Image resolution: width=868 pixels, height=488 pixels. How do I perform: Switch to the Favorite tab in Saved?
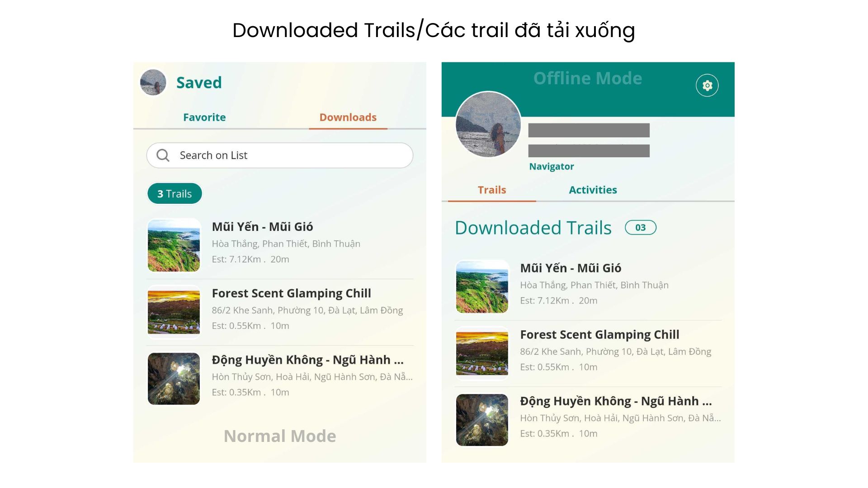coord(205,117)
